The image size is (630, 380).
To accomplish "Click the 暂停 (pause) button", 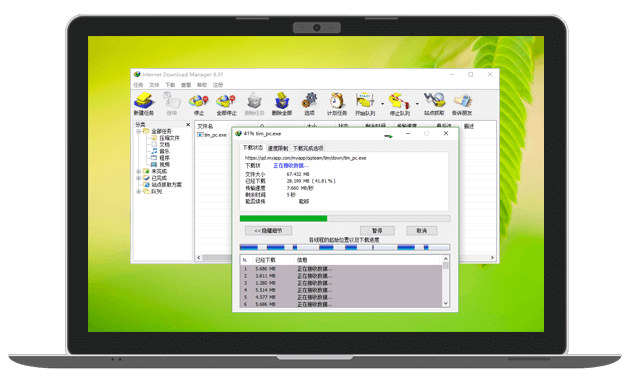I will coord(377,231).
